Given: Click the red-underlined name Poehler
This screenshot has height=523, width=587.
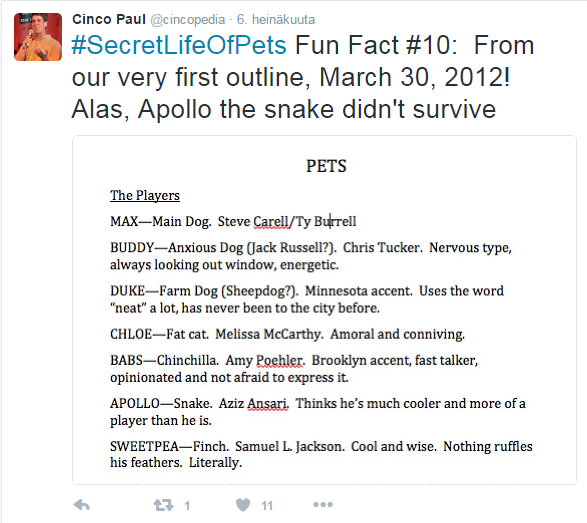Looking at the screenshot, I should pyautogui.click(x=280, y=360).
